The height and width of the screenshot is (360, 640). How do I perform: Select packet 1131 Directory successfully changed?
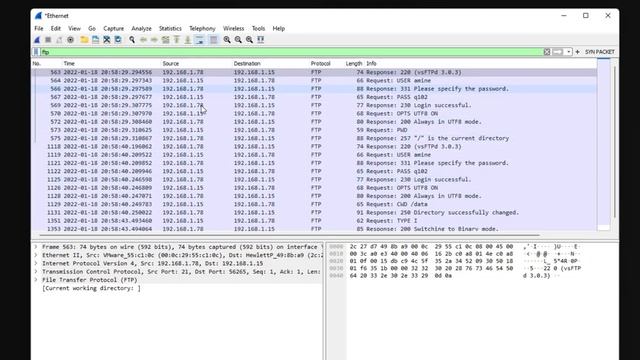314,212
